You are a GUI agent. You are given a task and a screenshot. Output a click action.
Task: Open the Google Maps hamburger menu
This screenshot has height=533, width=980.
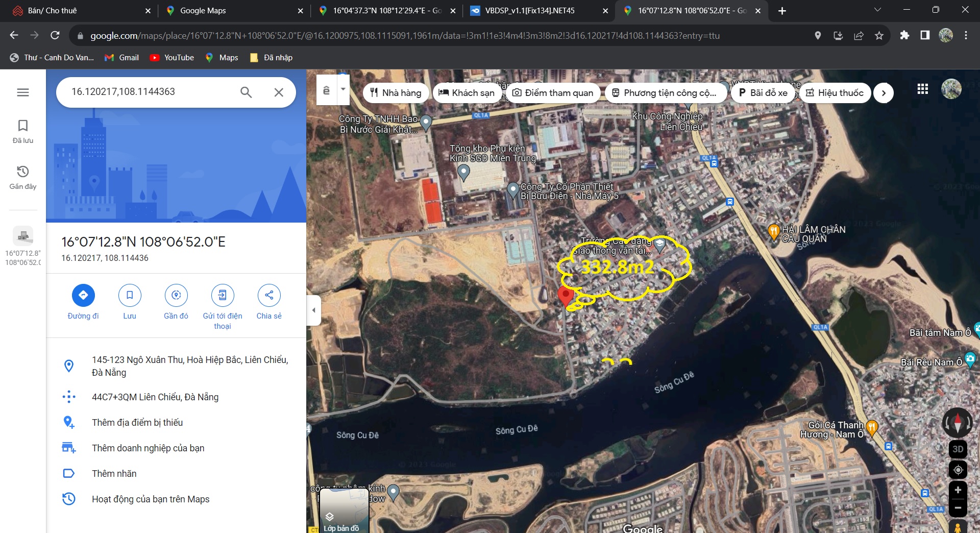[x=23, y=92]
